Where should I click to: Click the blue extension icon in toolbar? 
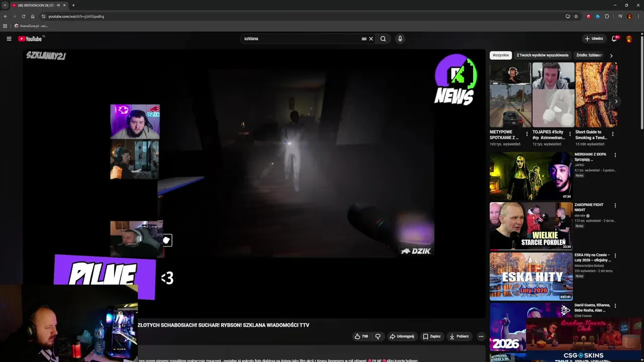click(x=598, y=16)
